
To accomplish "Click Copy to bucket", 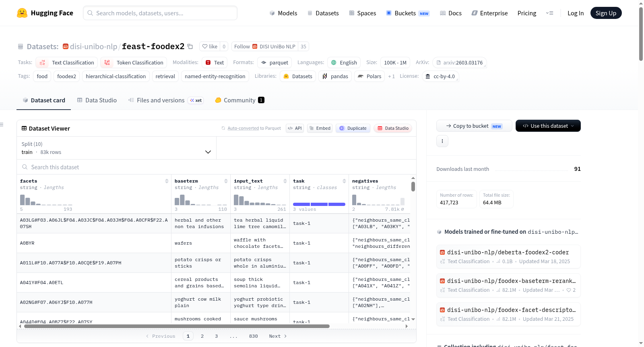I will point(474,126).
